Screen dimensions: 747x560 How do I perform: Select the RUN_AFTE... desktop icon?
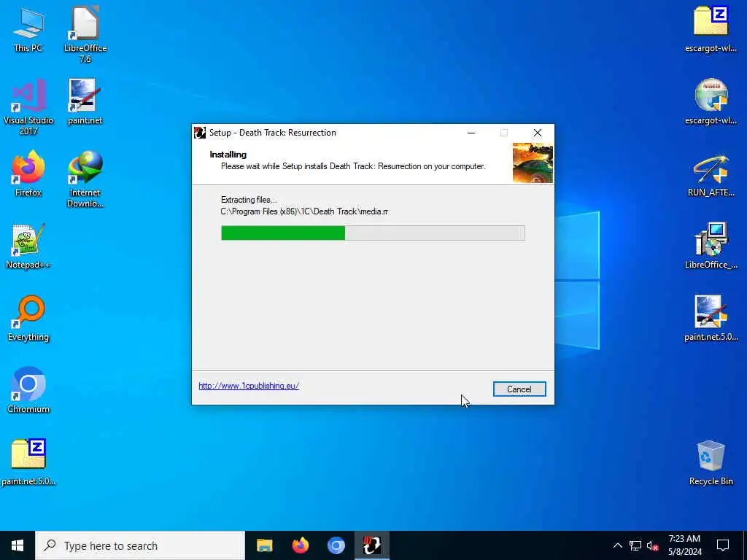pos(711,174)
